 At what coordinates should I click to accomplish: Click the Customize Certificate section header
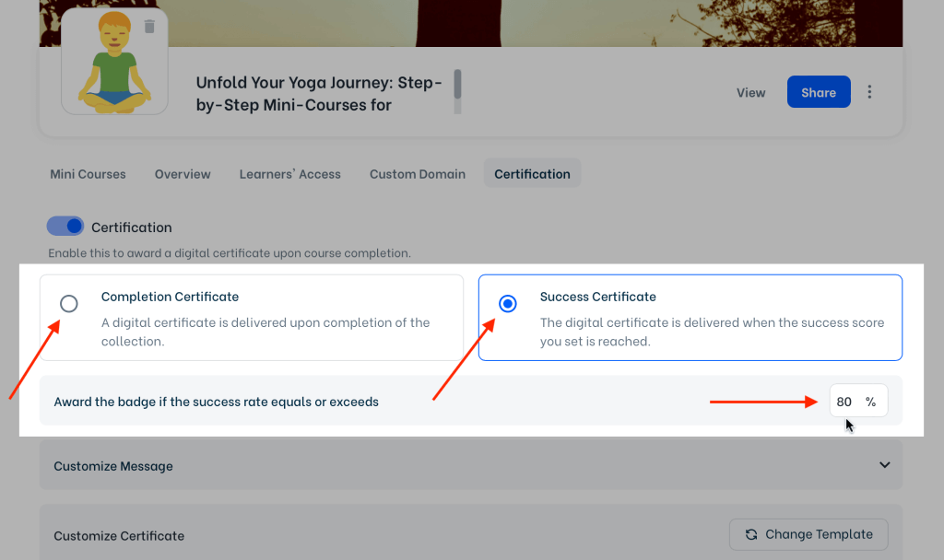tap(120, 536)
